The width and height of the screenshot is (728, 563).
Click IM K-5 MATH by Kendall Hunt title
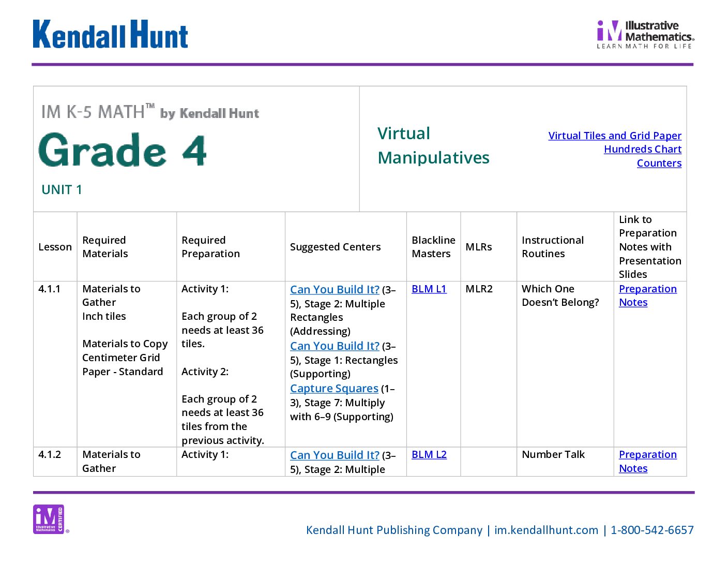(x=150, y=112)
